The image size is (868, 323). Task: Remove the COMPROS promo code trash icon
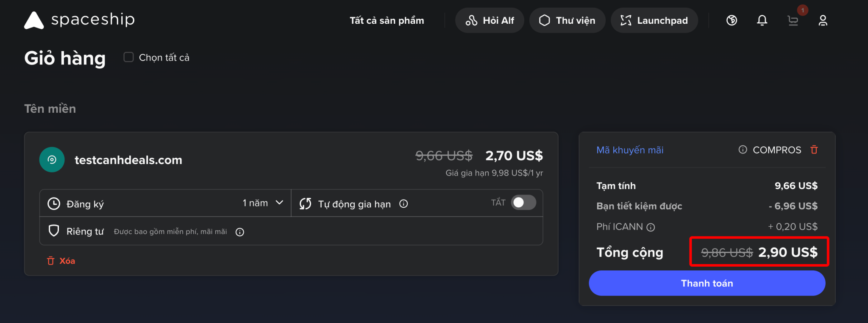814,150
